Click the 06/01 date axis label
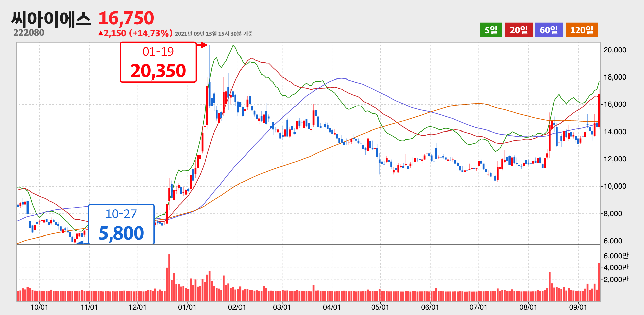The image size is (644, 315). click(x=430, y=307)
